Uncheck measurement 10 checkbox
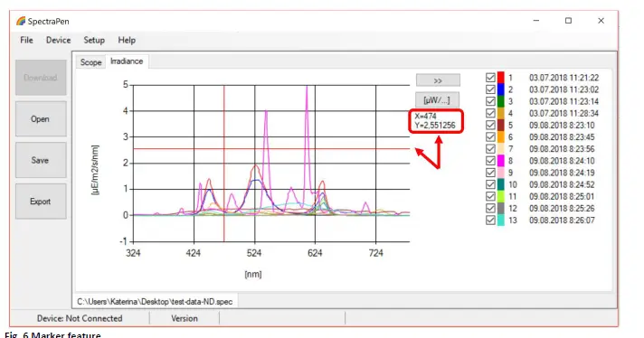The image size is (644, 338). tap(490, 184)
